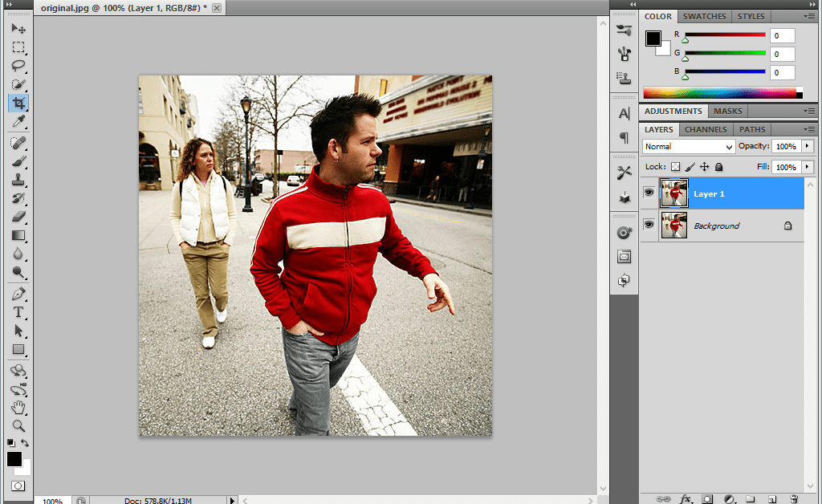Switch to the Channels tab
822x504 pixels.
coord(706,129)
